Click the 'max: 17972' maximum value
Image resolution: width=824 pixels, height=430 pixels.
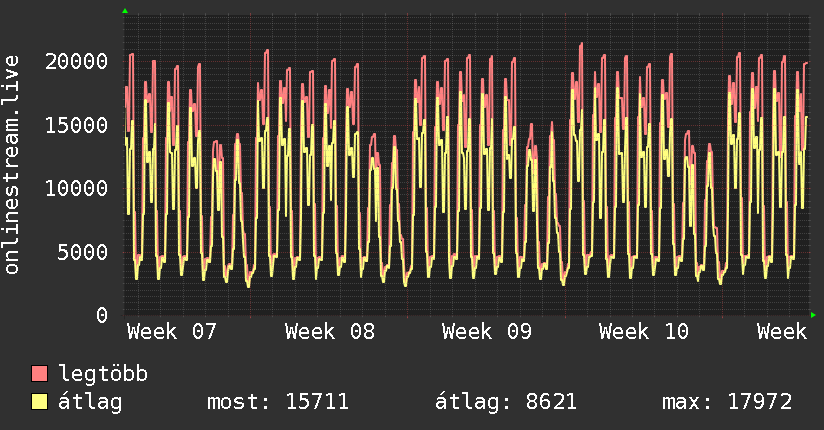[727, 402]
